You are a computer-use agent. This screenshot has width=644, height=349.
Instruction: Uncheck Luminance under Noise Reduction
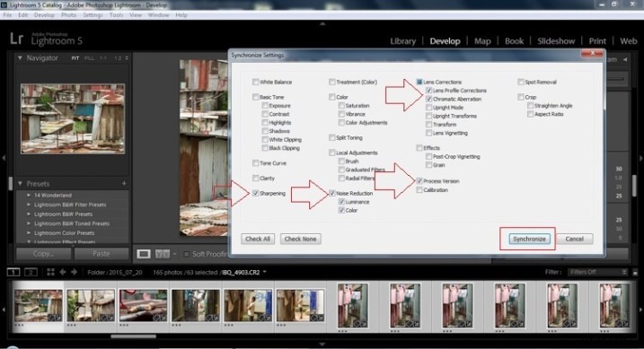pyautogui.click(x=341, y=202)
